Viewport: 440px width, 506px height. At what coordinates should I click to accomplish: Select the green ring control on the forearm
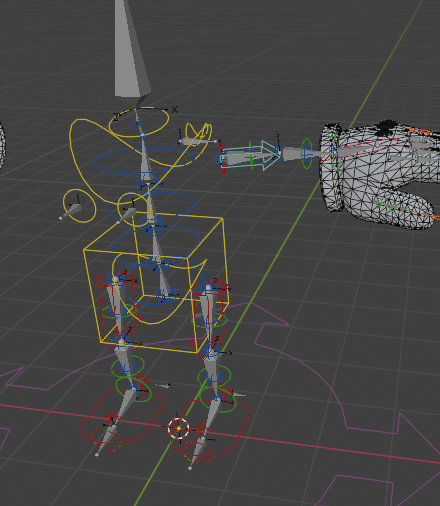click(x=307, y=153)
